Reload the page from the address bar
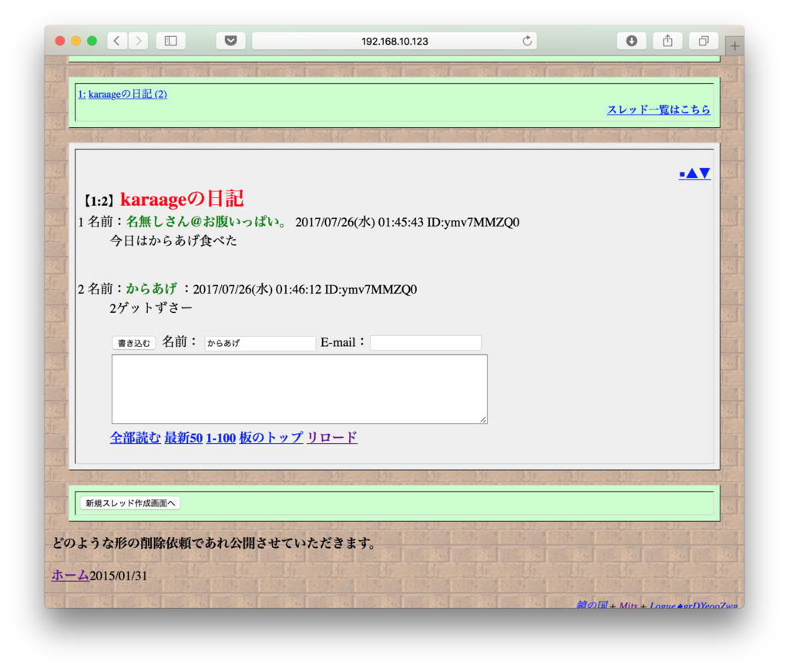 [526, 40]
